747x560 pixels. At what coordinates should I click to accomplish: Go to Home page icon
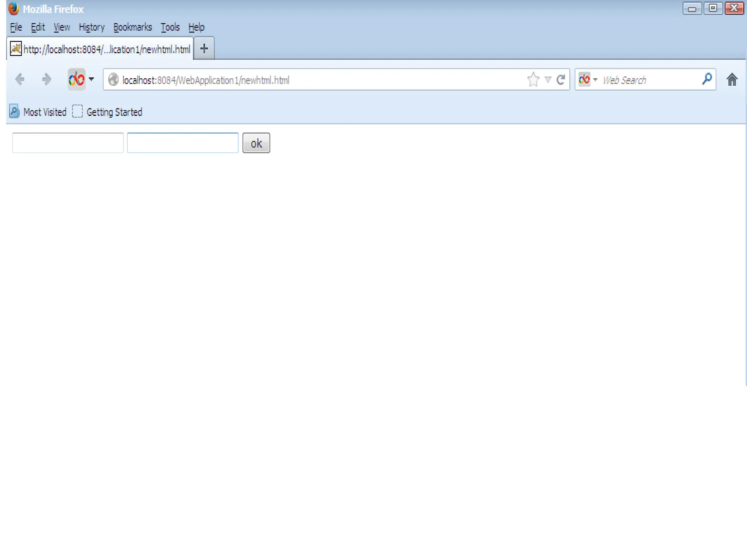point(732,79)
